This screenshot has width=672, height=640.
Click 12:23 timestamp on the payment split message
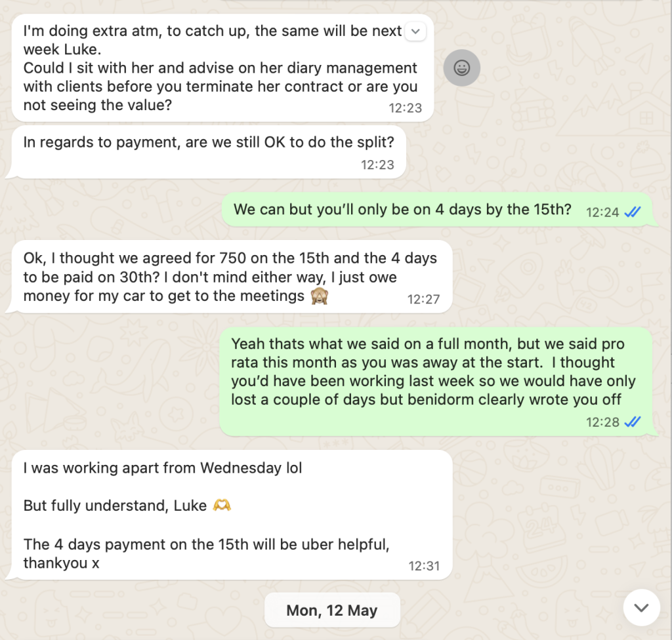(x=377, y=165)
